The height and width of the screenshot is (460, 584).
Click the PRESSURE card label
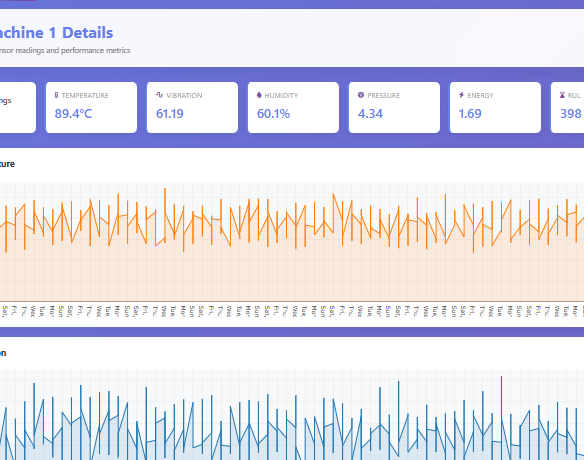click(x=384, y=96)
